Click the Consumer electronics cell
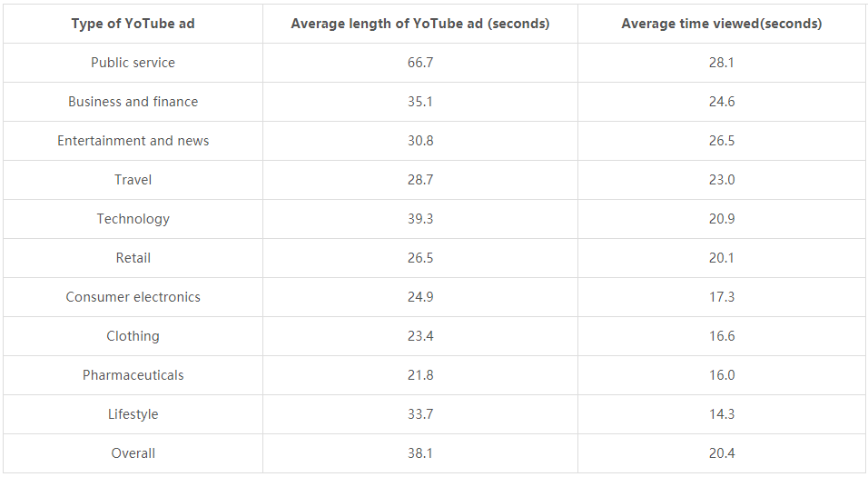This screenshot has height=477, width=868. [x=133, y=297]
